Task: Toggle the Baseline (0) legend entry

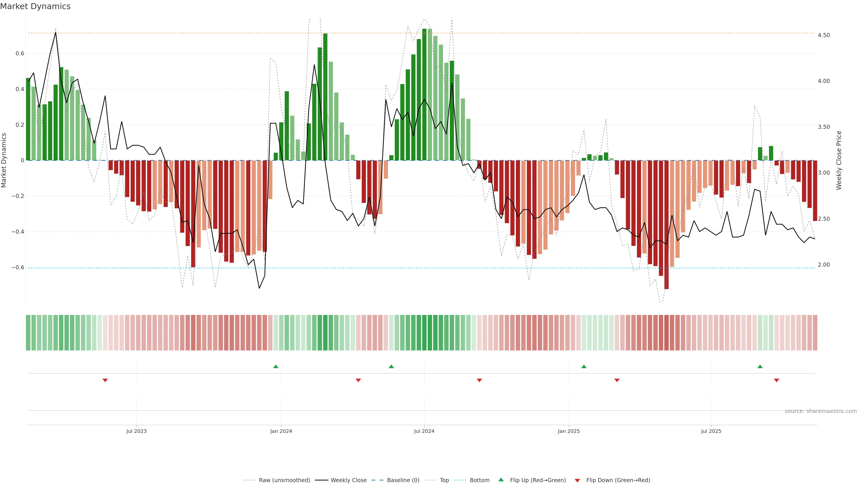Action: (403, 480)
